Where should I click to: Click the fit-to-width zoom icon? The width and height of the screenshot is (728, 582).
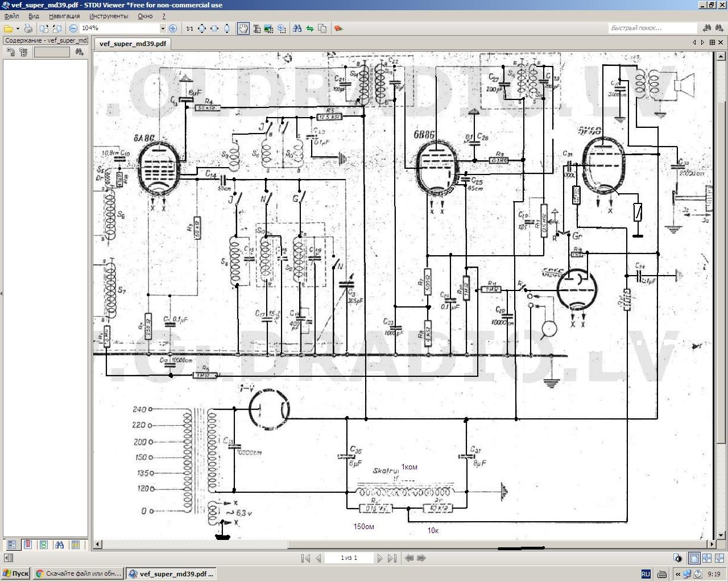click(x=214, y=28)
